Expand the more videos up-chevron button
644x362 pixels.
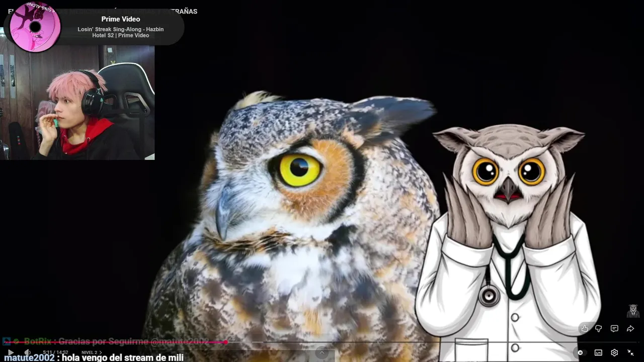[x=322, y=353]
